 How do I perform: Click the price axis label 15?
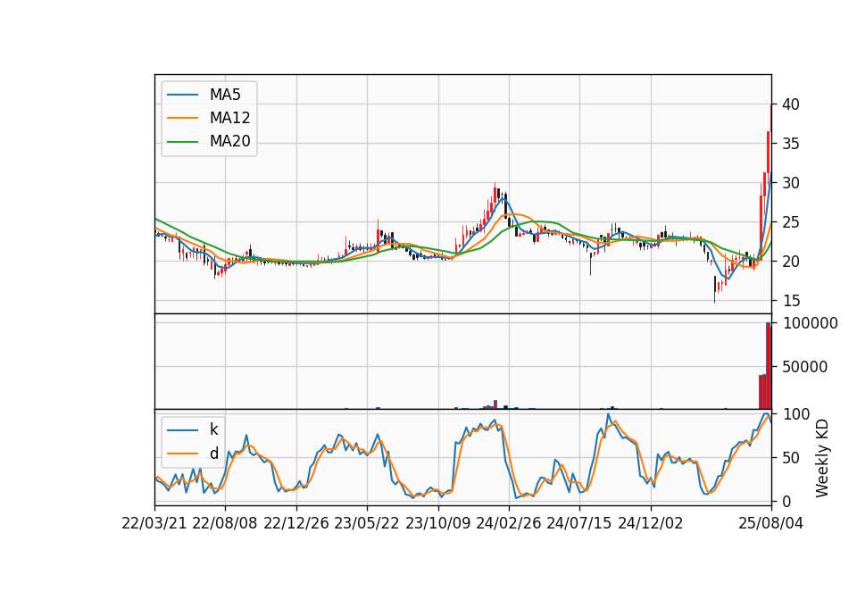click(x=791, y=301)
